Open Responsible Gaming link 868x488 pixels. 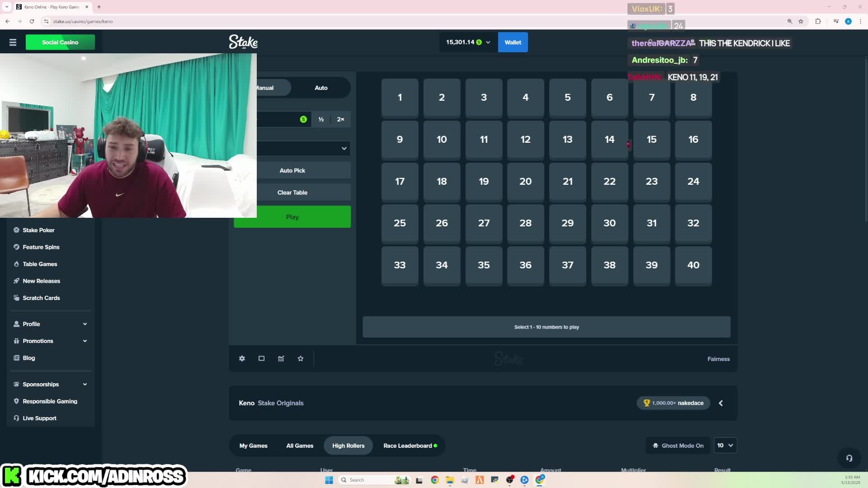[50, 402]
